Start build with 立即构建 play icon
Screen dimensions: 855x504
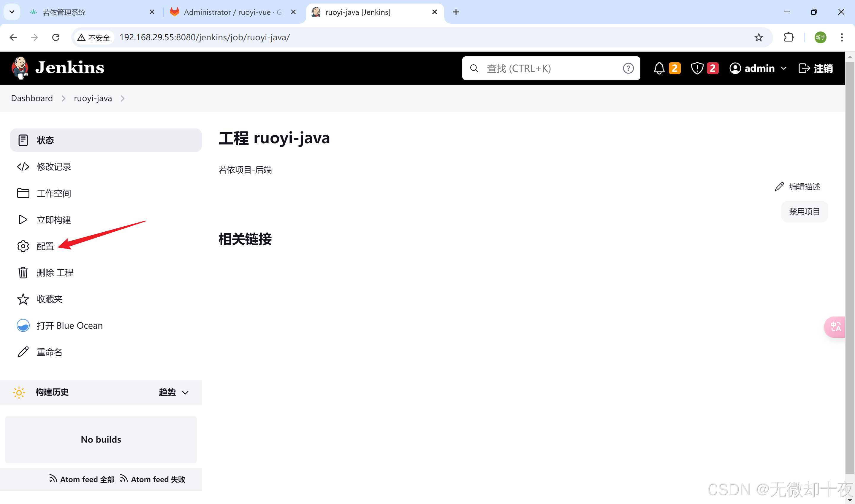23,220
